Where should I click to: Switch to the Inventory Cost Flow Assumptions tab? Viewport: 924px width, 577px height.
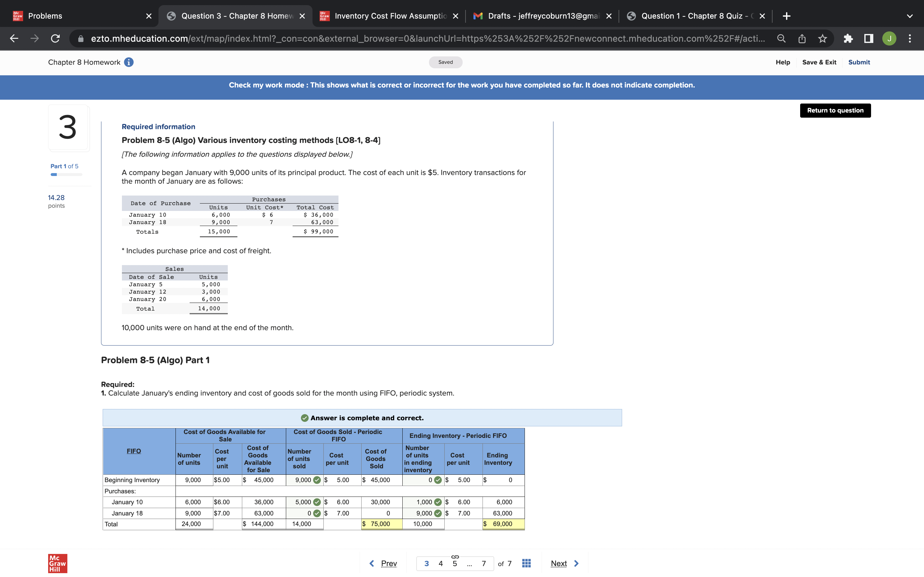pos(389,16)
